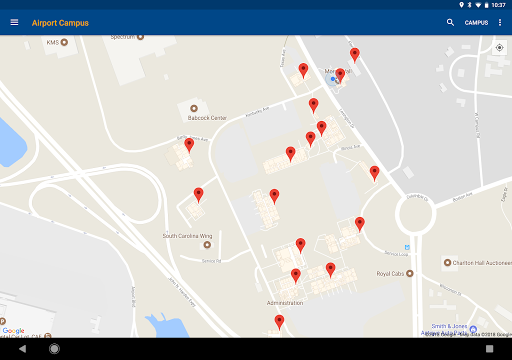Tap the Smith & Jones place marker
512x360 pixels.
[x=473, y=330]
